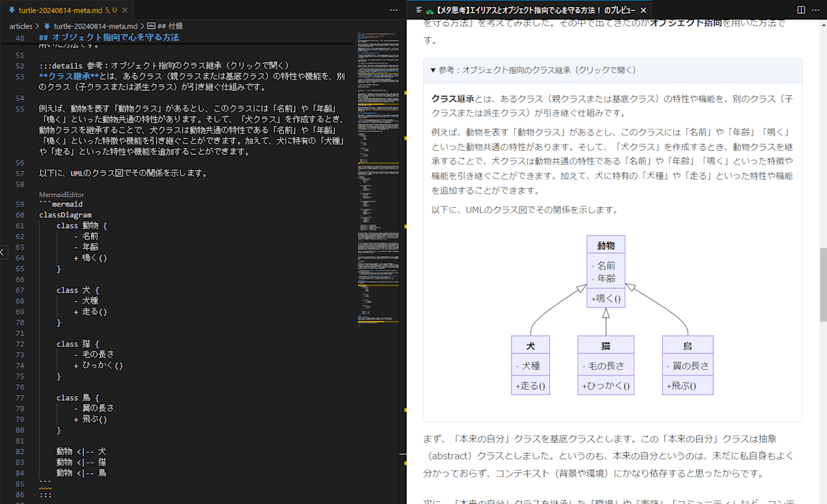Place cursor on "class 猫 {" line
The height and width of the screenshot is (504, 827).
(x=78, y=344)
